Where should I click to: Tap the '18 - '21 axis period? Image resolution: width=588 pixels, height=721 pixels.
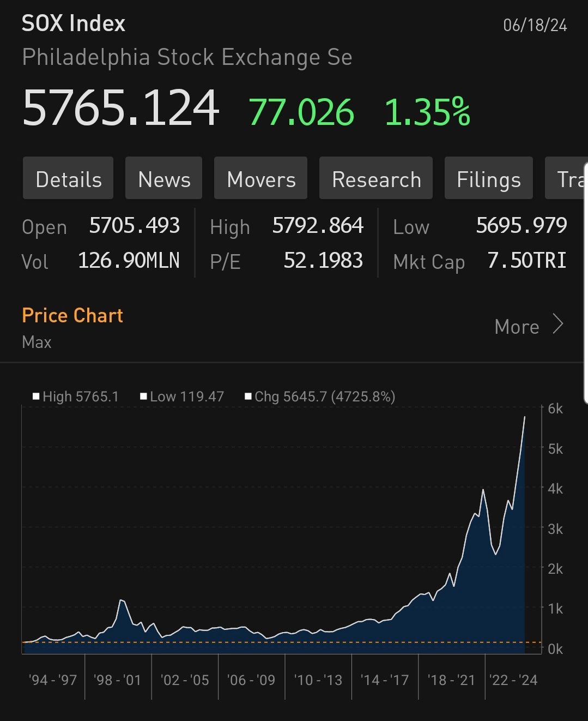[451, 680]
